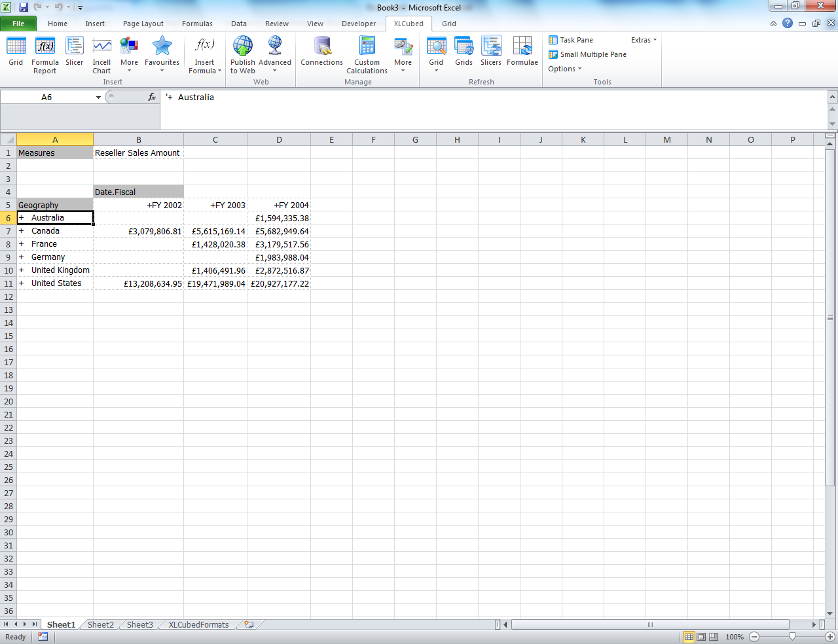Click Publish to Web
Image resolution: width=838 pixels, height=644 pixels.
[x=243, y=55]
